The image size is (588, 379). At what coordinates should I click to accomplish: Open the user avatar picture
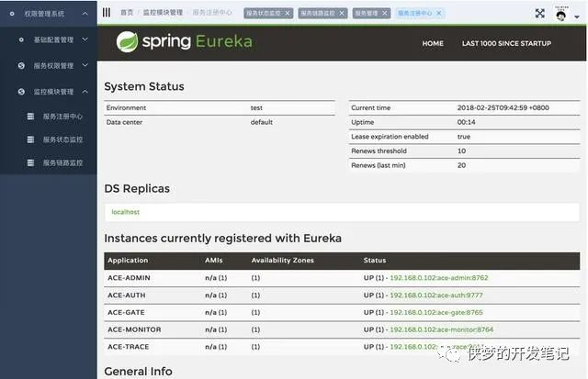[x=561, y=15]
